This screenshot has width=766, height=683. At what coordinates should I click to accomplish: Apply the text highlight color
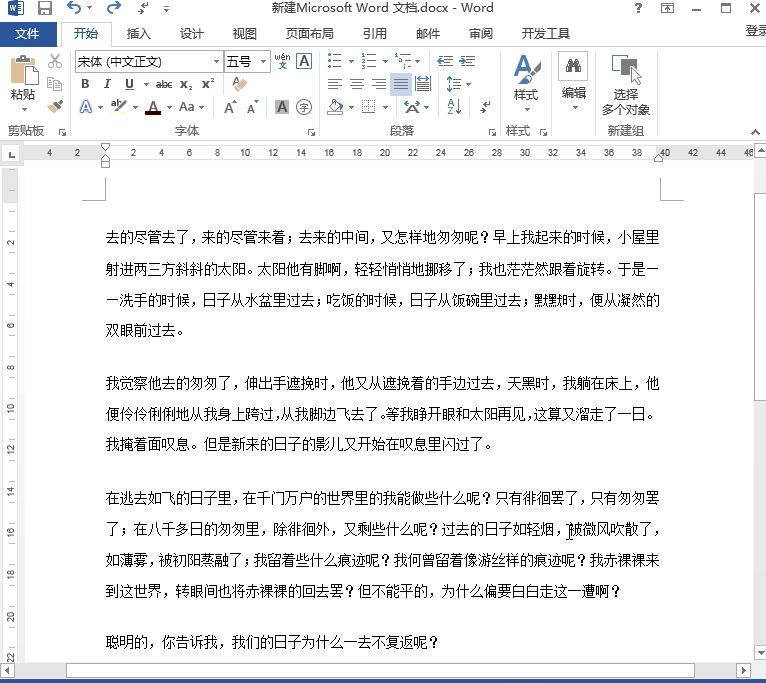(119, 107)
